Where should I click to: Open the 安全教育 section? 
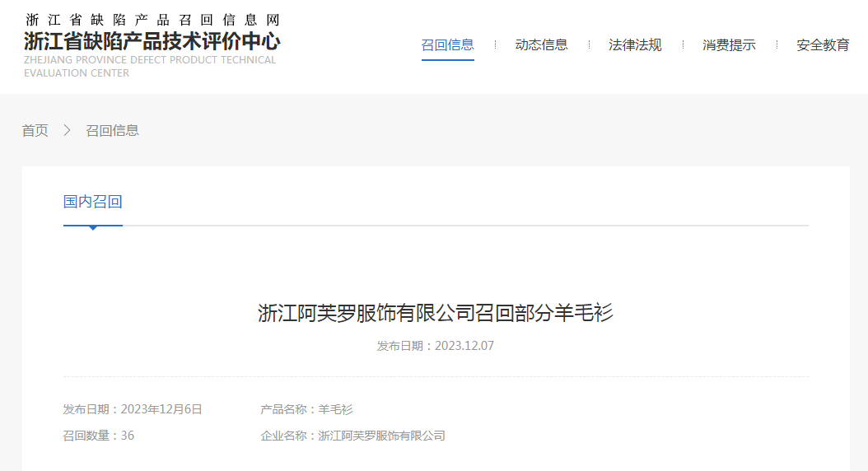(x=823, y=45)
